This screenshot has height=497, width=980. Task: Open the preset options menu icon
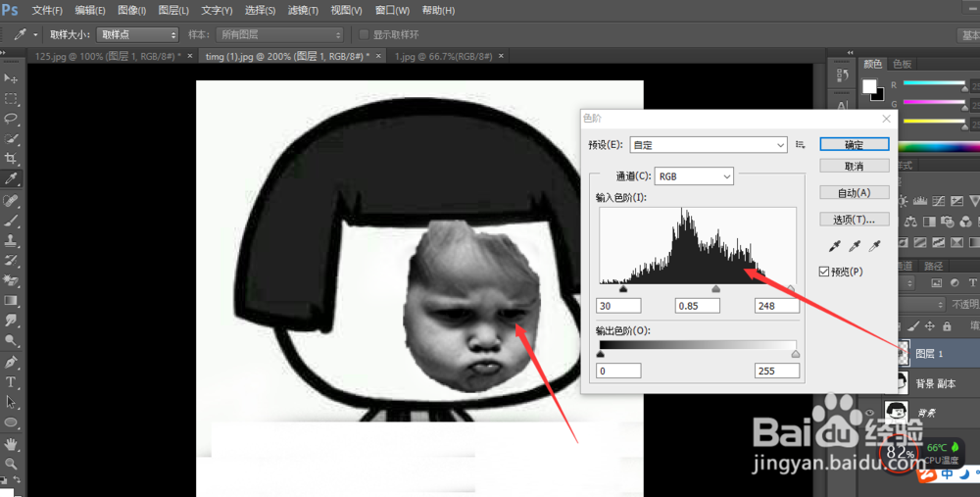tap(800, 144)
